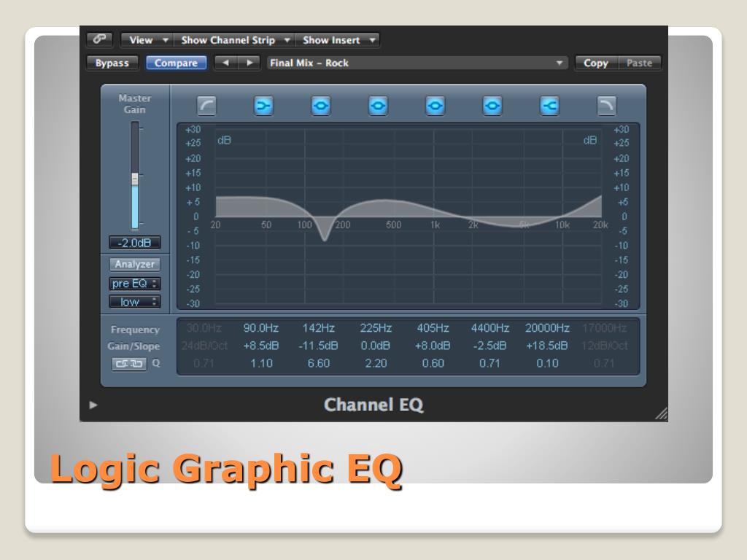Click the 0.0dB gain value

pos(376,346)
